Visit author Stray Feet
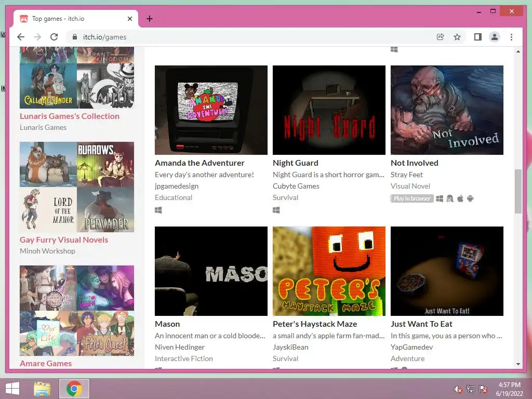This screenshot has width=532, height=399. (406, 175)
